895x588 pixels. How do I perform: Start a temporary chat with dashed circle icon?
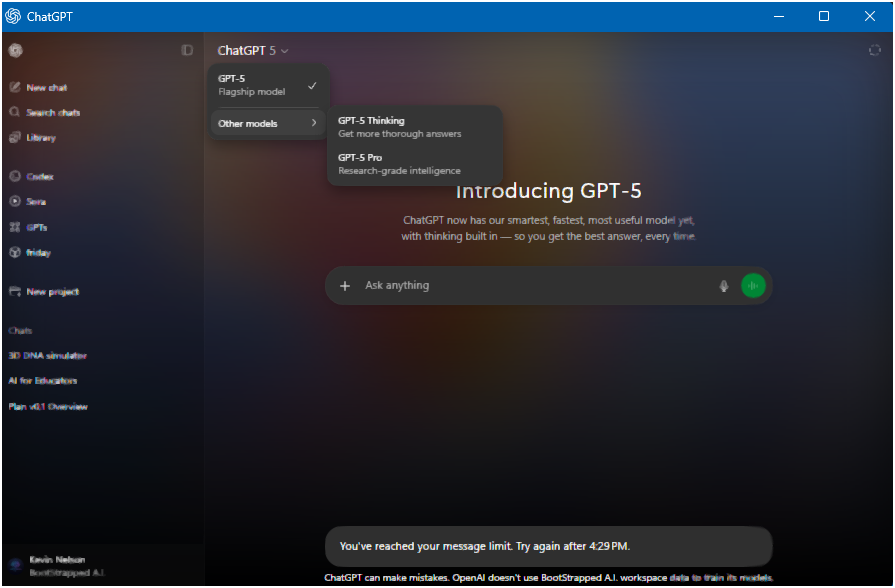pos(874,50)
